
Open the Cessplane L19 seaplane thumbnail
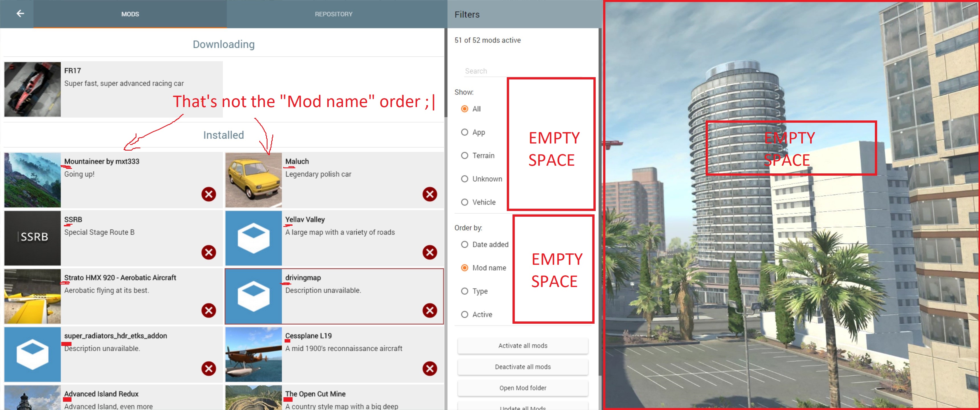[x=253, y=354]
